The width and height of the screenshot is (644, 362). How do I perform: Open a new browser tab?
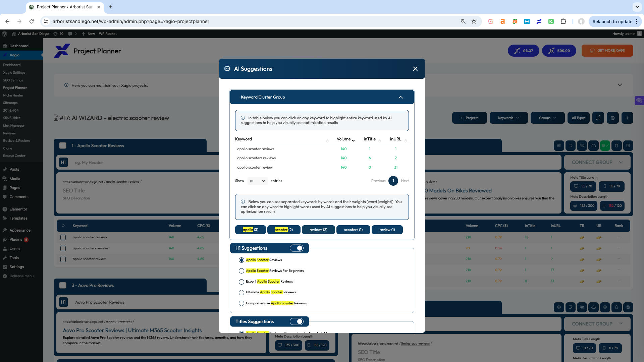coord(111,7)
